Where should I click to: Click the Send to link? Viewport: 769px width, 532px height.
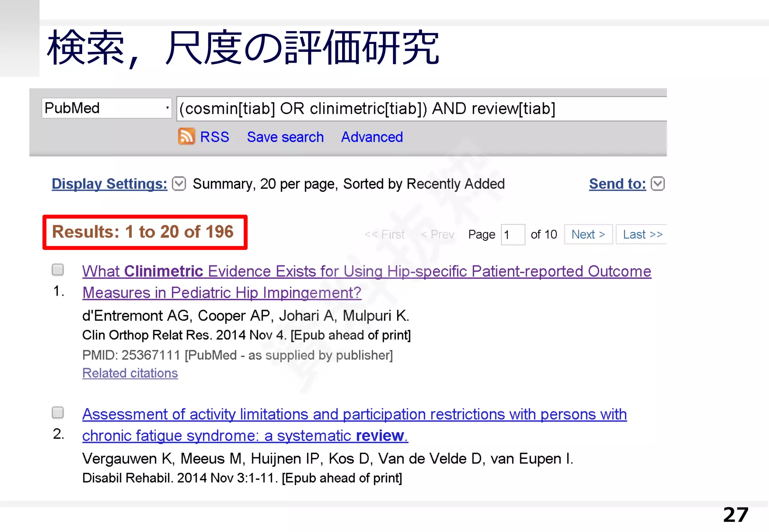[617, 184]
